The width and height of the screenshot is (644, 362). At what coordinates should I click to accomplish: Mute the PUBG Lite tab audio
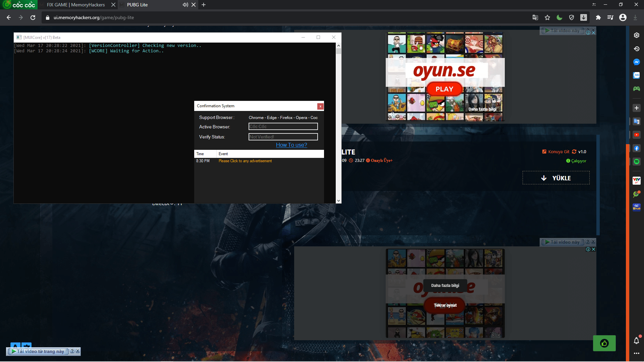coord(185,5)
